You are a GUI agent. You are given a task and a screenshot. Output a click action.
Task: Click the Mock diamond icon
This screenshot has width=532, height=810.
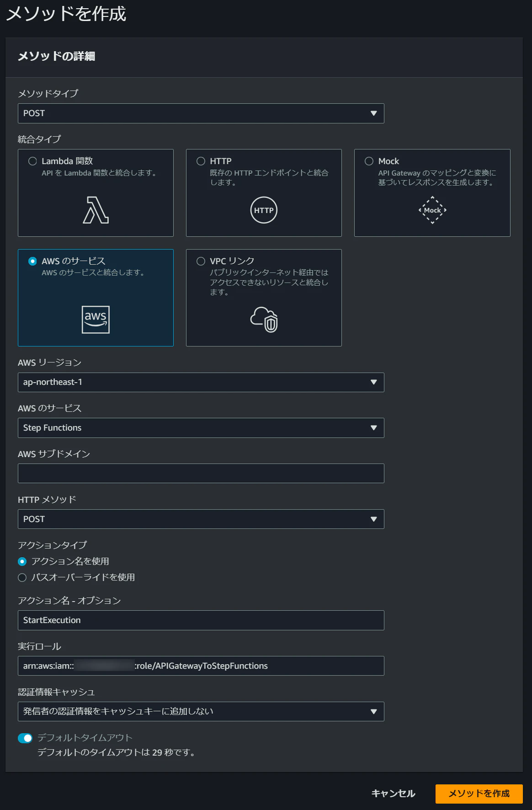[432, 210]
